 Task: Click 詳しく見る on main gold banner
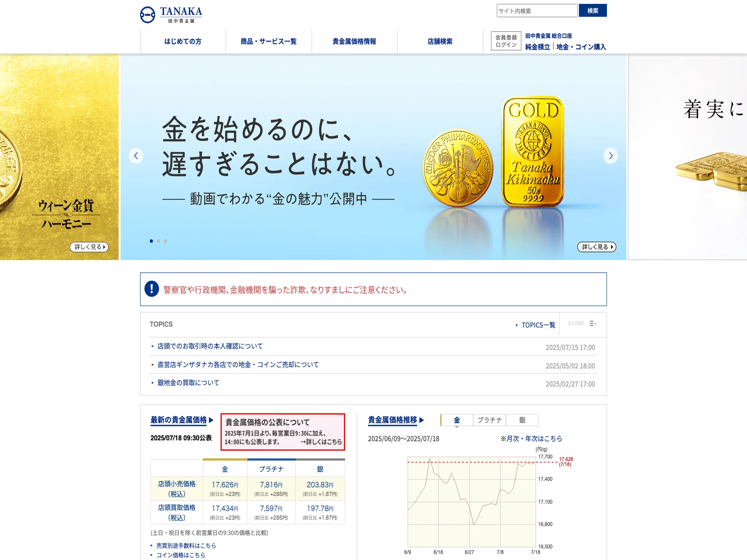pos(596,247)
